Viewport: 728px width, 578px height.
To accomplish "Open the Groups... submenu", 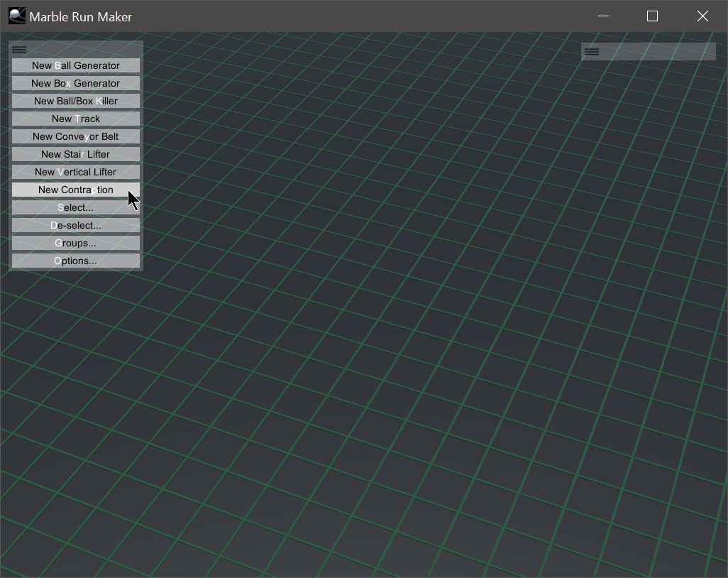I will click(76, 243).
